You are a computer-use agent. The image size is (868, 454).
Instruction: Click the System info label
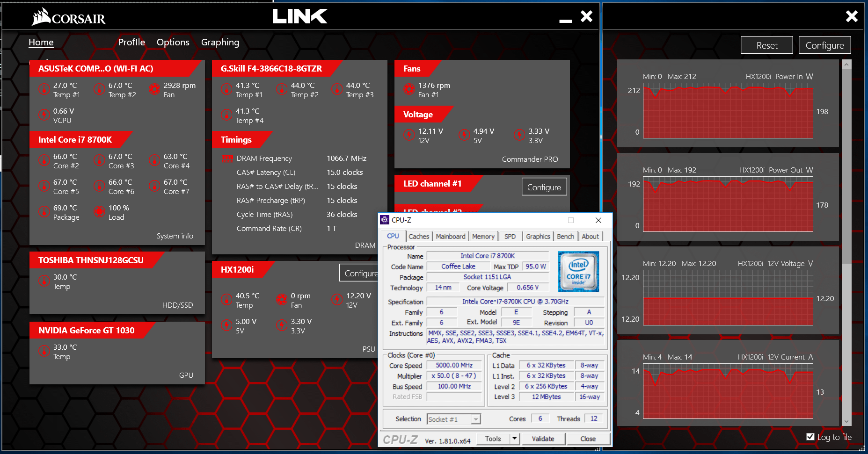tap(175, 236)
